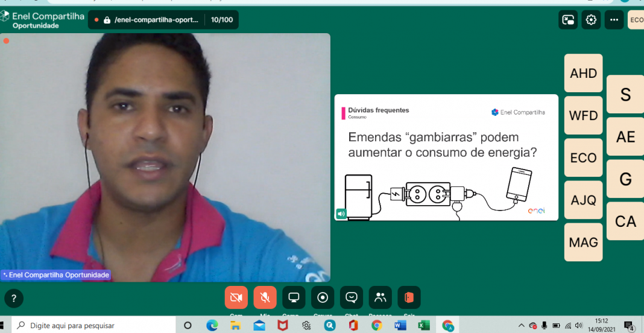Open the gear settings app in taskbar

(306, 326)
